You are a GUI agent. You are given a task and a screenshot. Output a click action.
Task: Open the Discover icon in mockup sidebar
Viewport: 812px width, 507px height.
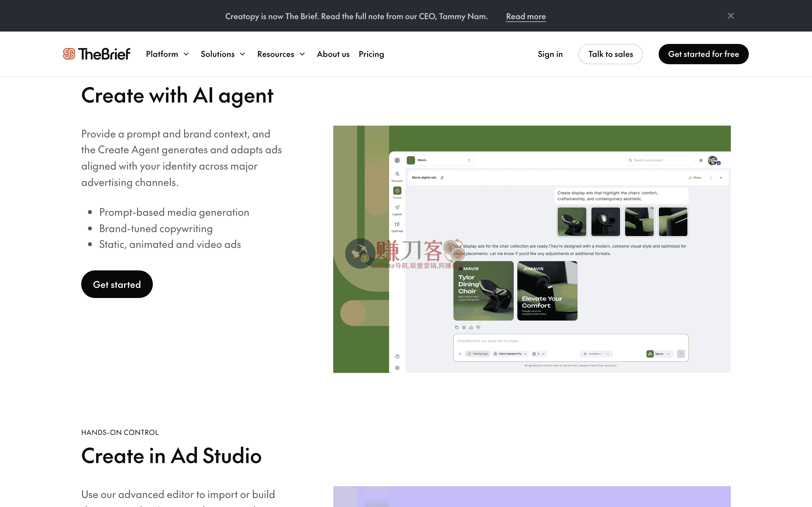(397, 174)
